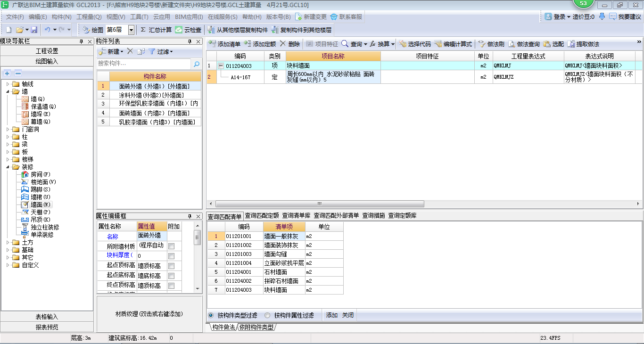Collapse the 011204003 row minus box
The height and width of the screenshot is (344, 644).
[221, 66]
